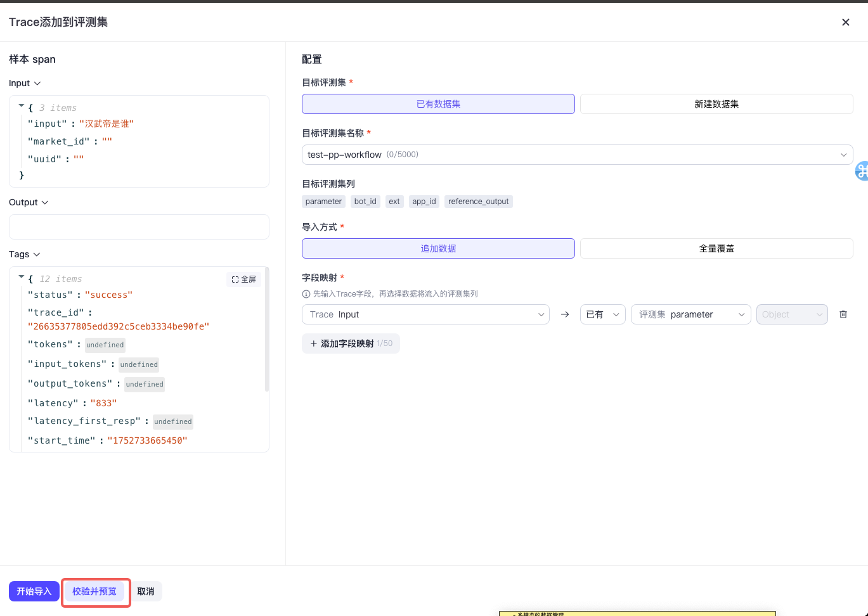Open the floating blue assistant icon at right edge
Image resolution: width=868 pixels, height=616 pixels.
862,171
